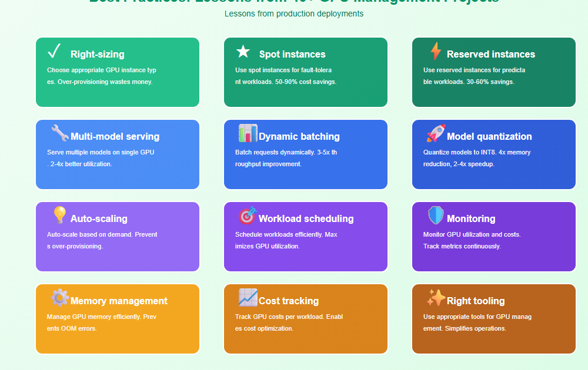Click the lightning bolt icon for Reserved instances
Image resolution: width=588 pixels, height=370 pixels.
pyautogui.click(x=435, y=52)
